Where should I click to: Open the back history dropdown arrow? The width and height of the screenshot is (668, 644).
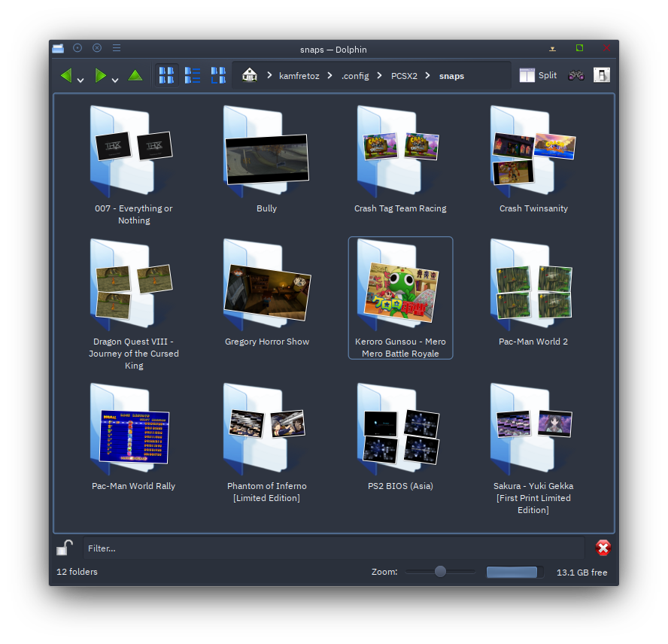[x=80, y=80]
